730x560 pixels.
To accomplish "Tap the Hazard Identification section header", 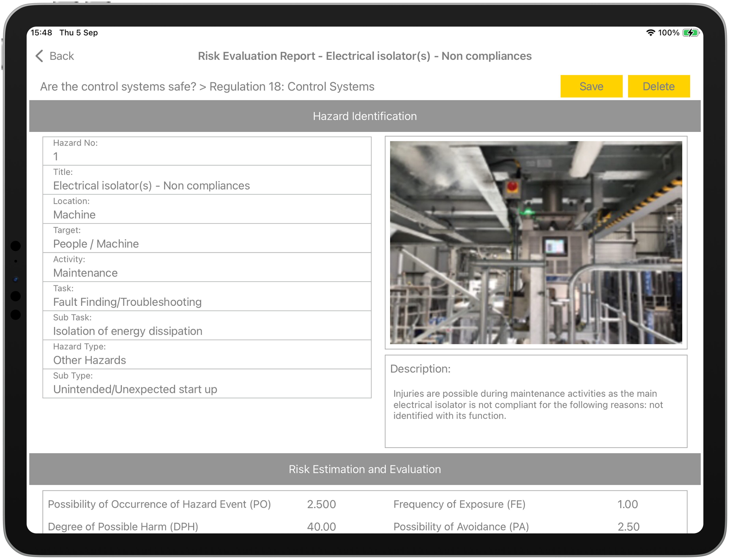I will [364, 116].
